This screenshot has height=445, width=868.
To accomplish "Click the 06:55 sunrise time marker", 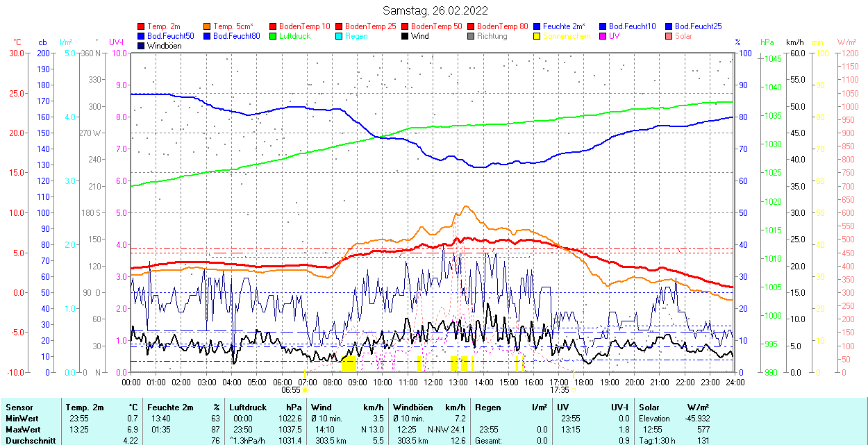I will pyautogui.click(x=291, y=390).
